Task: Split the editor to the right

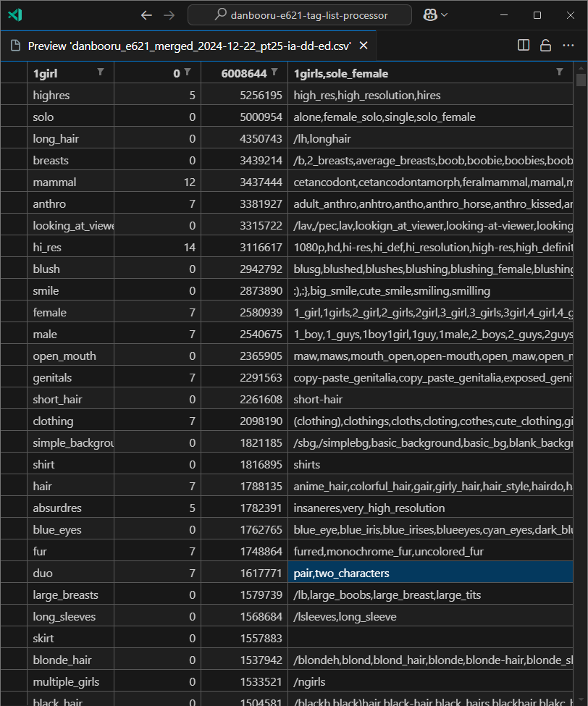Action: click(524, 46)
